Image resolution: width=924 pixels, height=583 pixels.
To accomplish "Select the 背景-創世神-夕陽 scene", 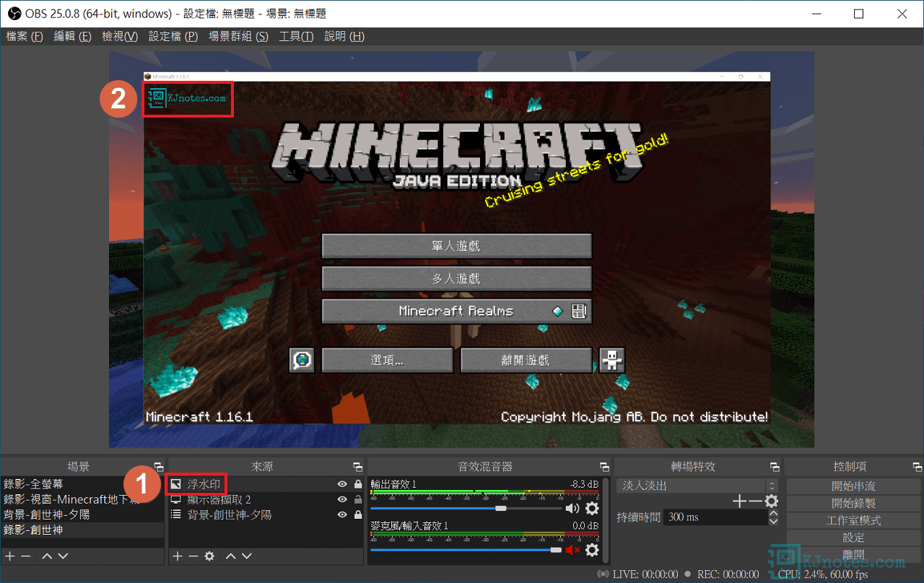I will point(82,514).
